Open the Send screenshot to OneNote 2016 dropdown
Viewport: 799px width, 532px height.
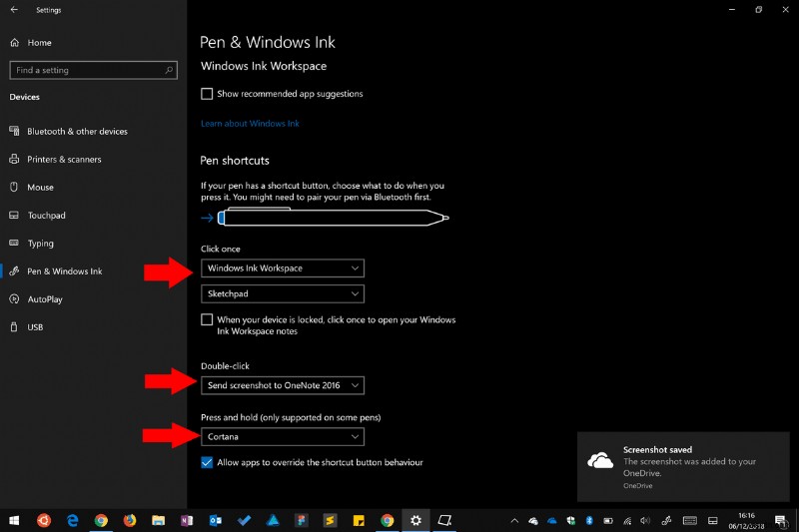point(283,385)
